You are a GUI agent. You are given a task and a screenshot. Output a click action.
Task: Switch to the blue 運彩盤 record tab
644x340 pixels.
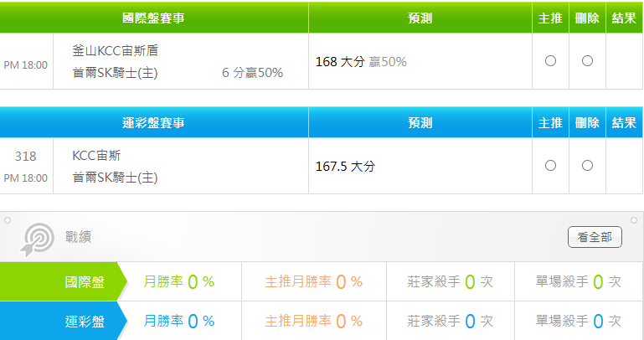tap(85, 321)
